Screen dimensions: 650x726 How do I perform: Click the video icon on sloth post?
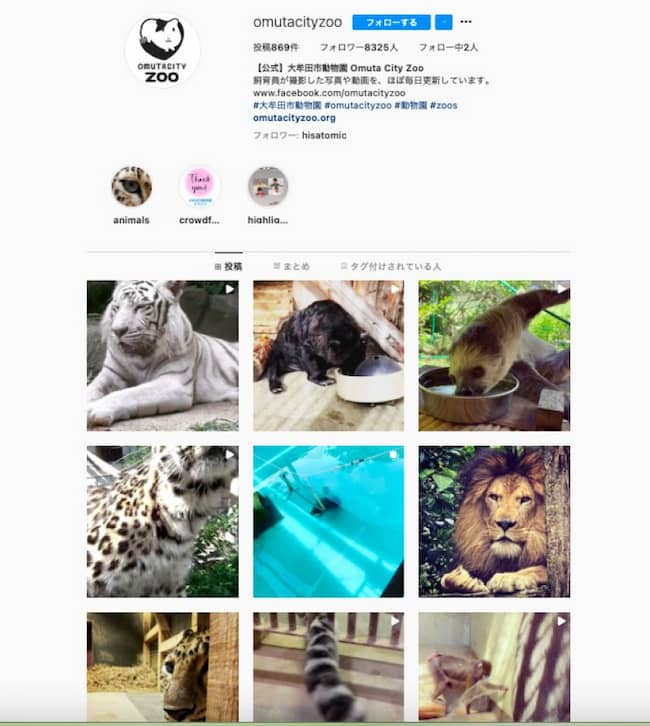561,289
